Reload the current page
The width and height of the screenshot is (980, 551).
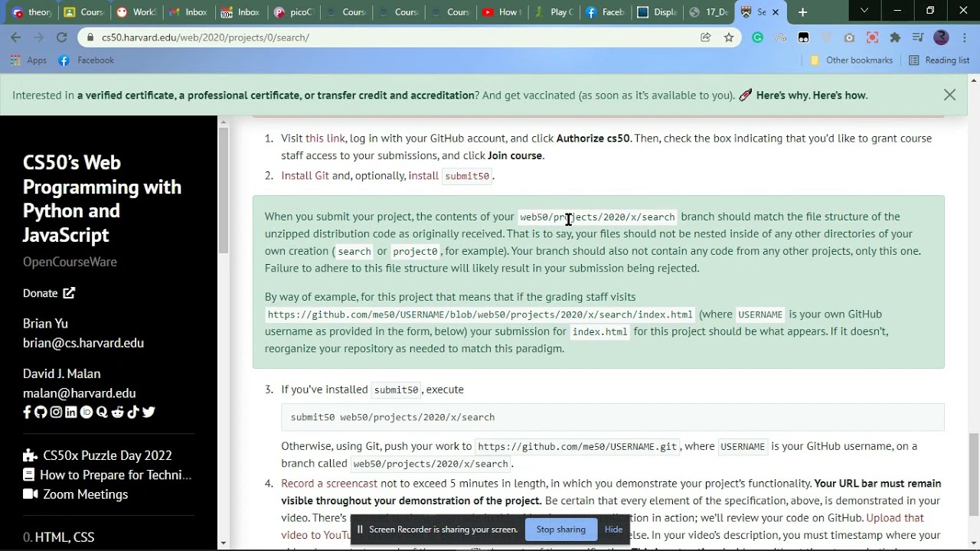pyautogui.click(x=62, y=37)
